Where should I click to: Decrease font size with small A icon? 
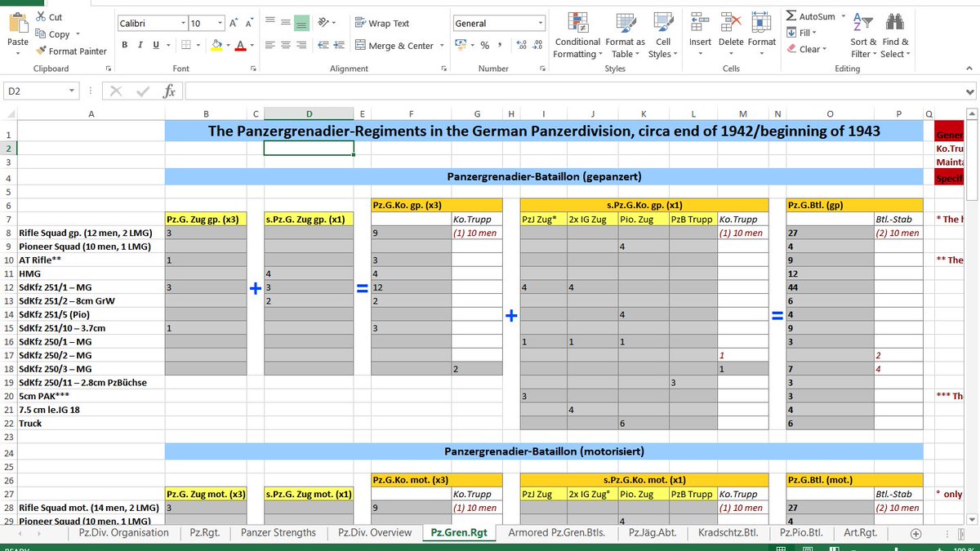(251, 24)
